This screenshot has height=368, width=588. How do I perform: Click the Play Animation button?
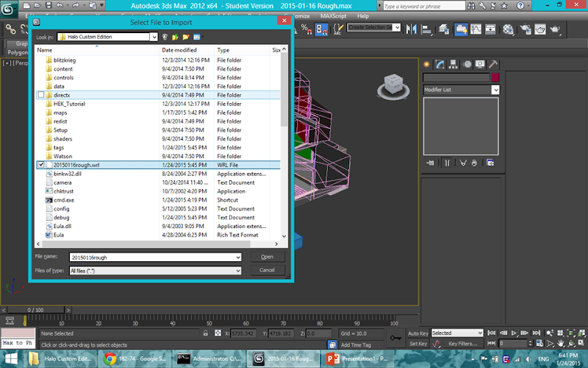coord(514,333)
